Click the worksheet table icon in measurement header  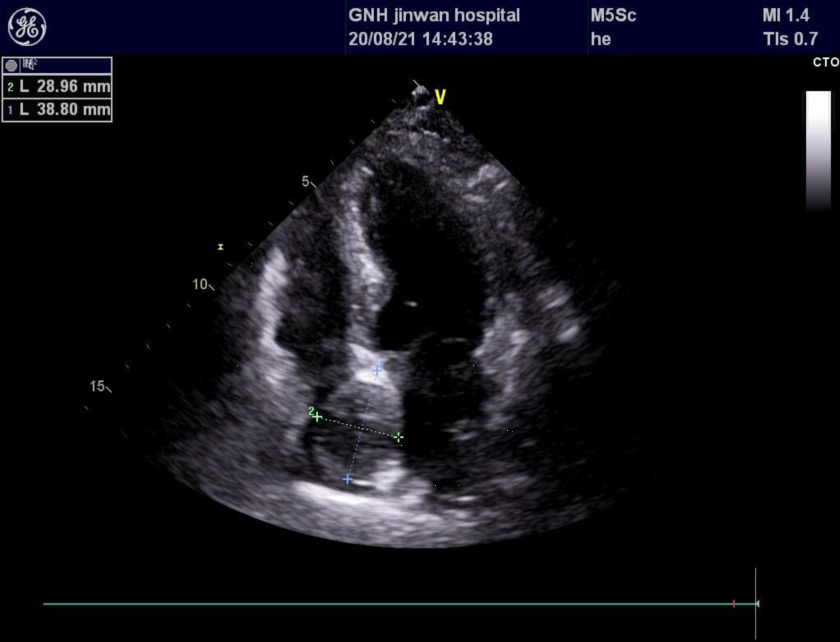[x=29, y=64]
